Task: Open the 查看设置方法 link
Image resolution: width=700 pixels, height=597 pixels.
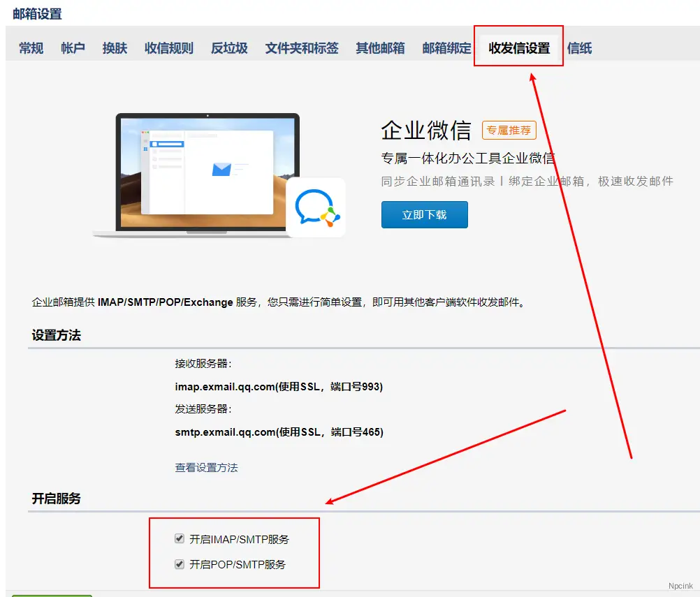Action: (206, 468)
